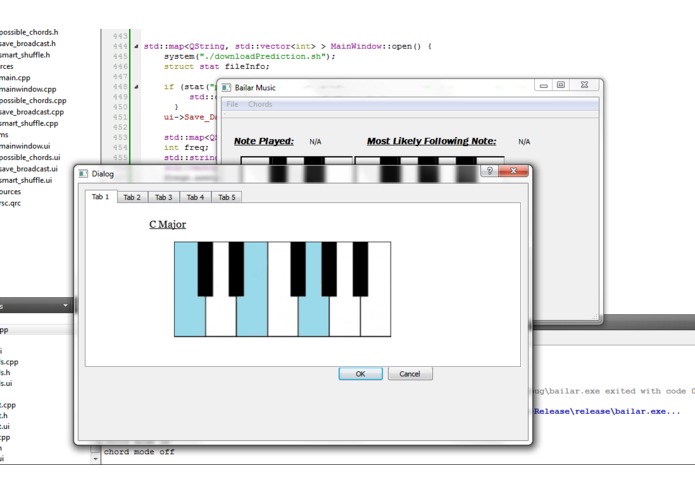Minimize the Bailar Music window
The width and height of the screenshot is (695, 494).
pyautogui.click(x=543, y=85)
